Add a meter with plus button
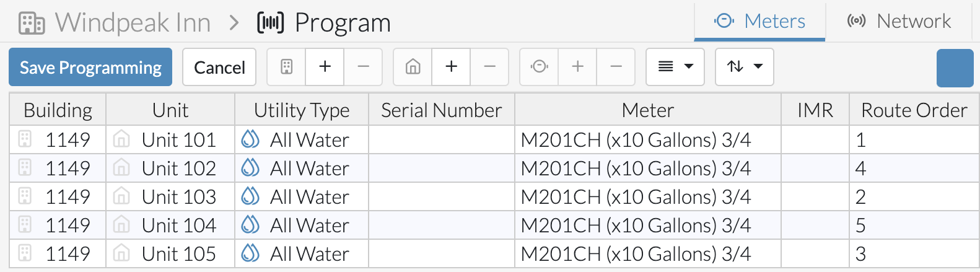The image size is (980, 272). tap(577, 67)
